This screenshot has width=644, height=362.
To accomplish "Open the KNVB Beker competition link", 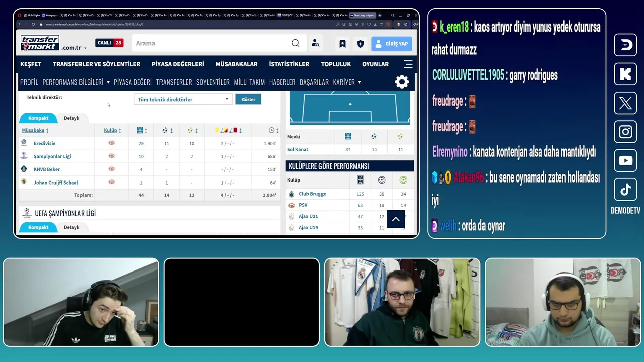I will [x=47, y=169].
